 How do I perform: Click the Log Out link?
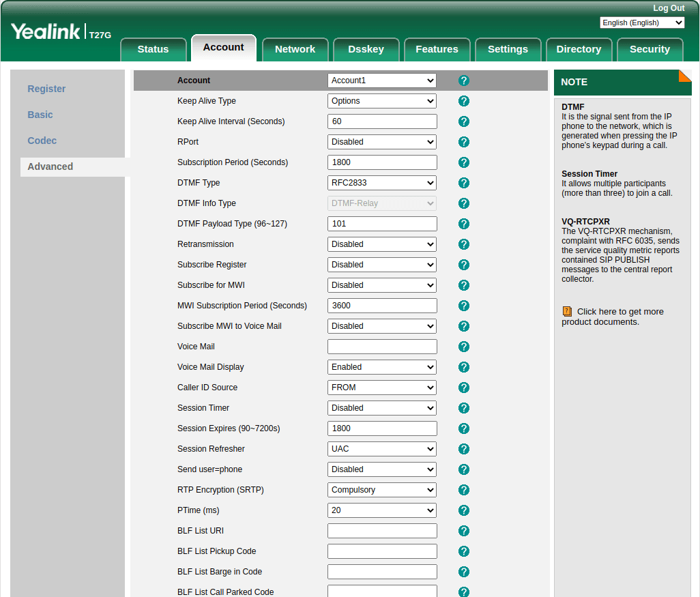coord(668,8)
